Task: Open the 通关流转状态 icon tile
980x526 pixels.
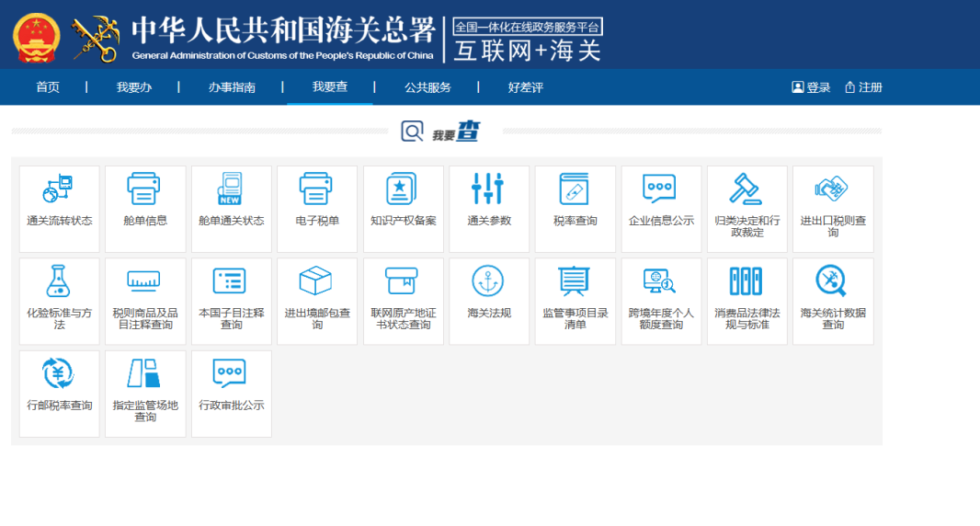Action: tap(59, 189)
